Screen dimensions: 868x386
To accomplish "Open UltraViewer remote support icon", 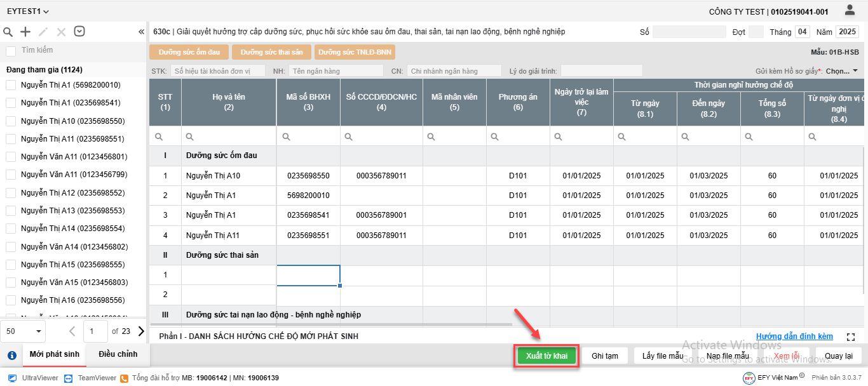I will point(12,378).
